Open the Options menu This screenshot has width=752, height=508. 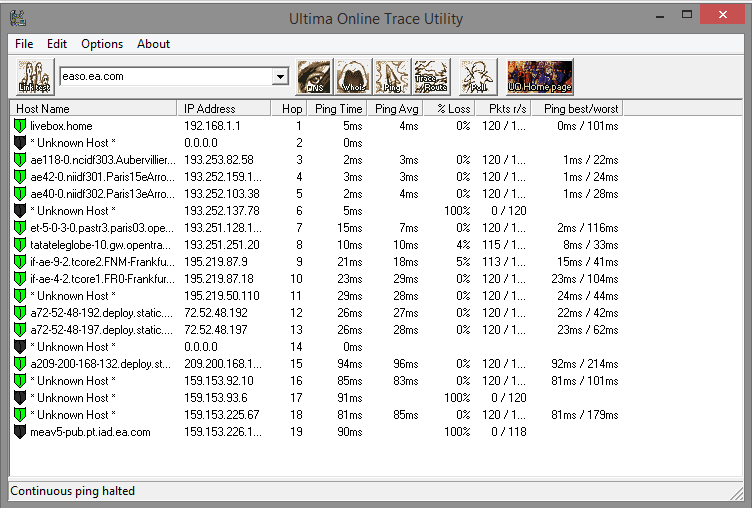[x=102, y=44]
